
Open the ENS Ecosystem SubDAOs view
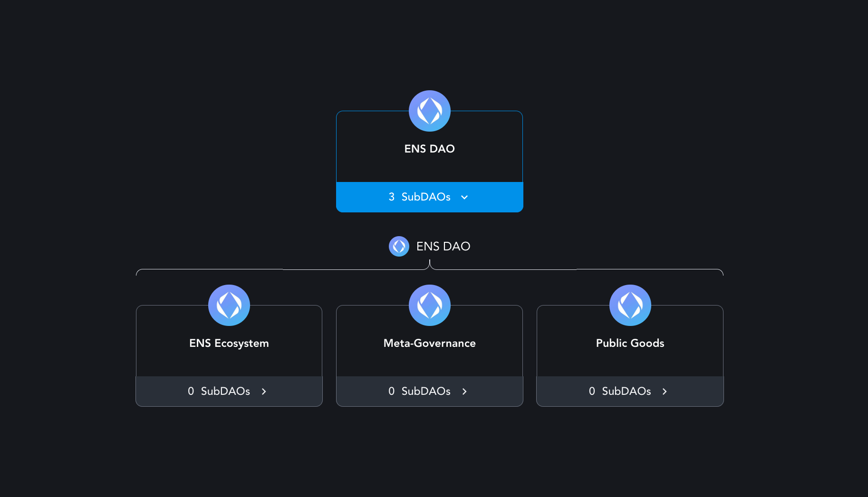(229, 391)
